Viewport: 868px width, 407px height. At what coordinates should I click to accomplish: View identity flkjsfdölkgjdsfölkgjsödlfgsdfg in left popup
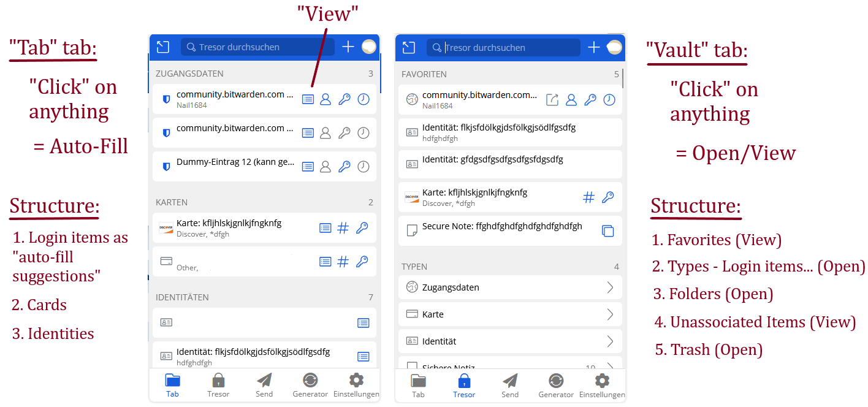364,356
